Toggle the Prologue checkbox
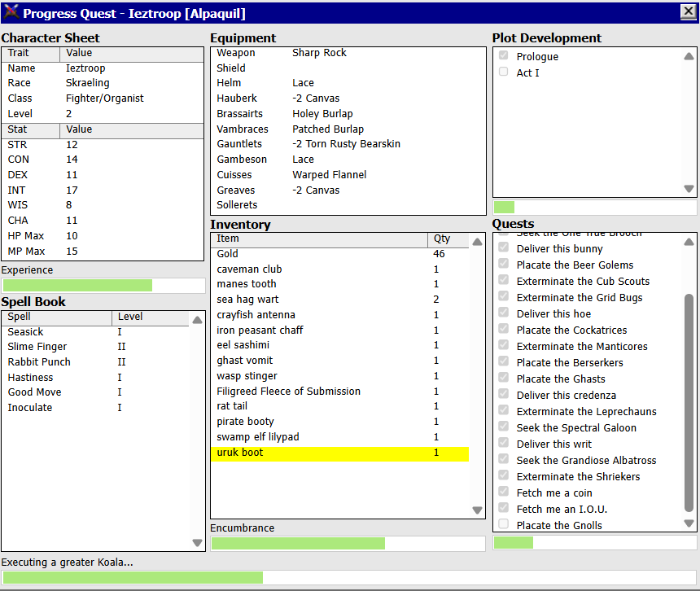Viewport: 700px width, 591px height. (x=504, y=56)
